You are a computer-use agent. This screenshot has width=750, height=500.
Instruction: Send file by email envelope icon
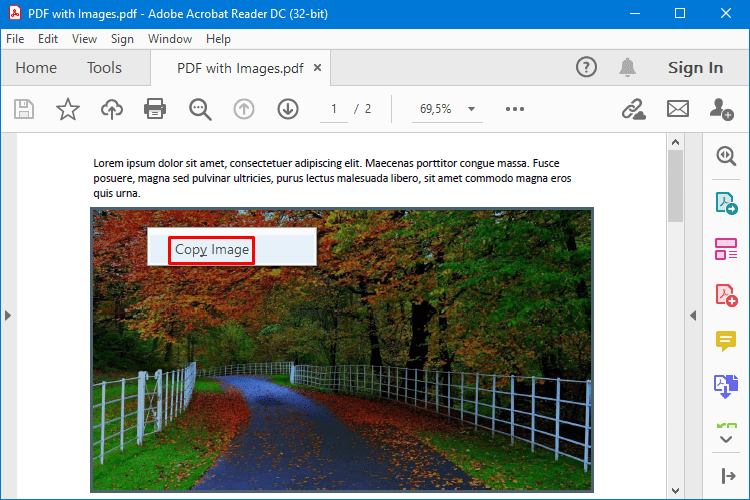[x=678, y=109]
